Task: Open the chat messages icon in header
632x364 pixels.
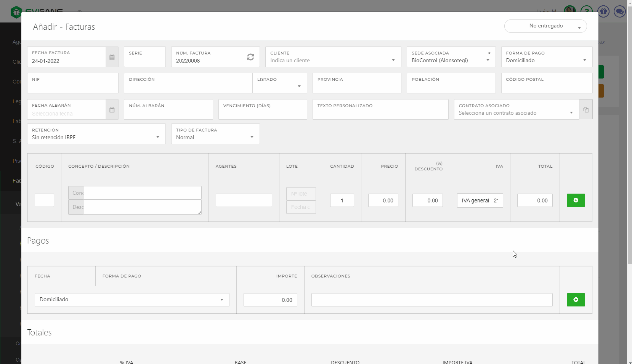Action: pyautogui.click(x=619, y=11)
